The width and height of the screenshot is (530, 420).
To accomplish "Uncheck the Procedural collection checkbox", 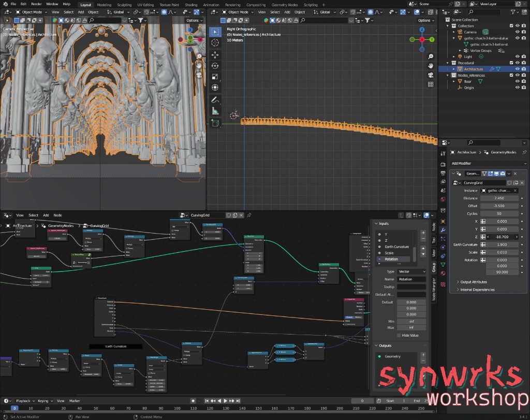I will coord(511,63).
